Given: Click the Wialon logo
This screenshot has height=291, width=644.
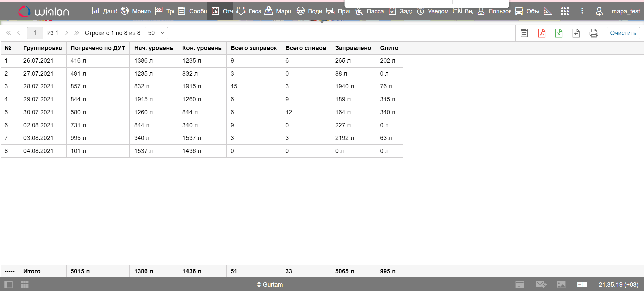Looking at the screenshot, I should coord(44,11).
